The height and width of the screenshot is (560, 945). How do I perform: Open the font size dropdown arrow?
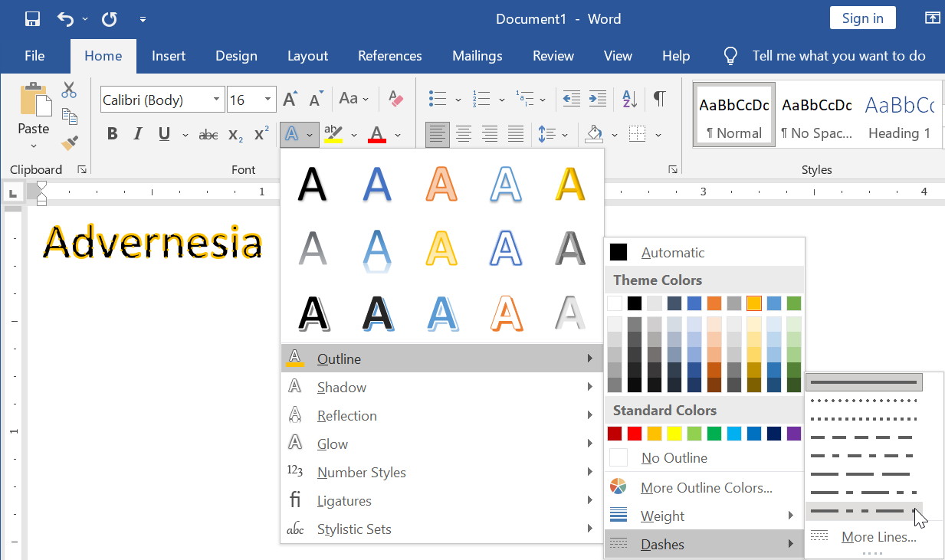(267, 100)
